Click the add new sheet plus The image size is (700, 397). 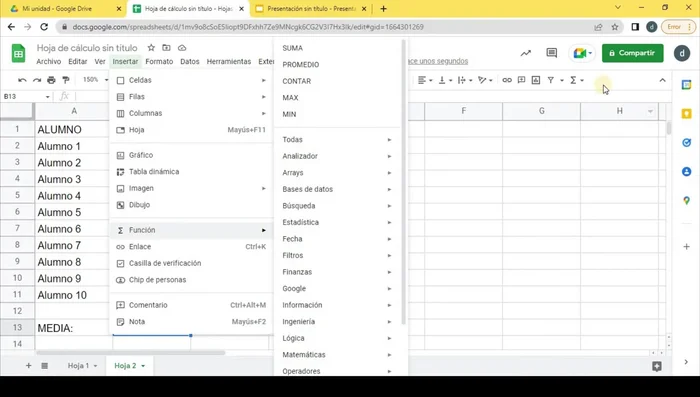pos(29,366)
